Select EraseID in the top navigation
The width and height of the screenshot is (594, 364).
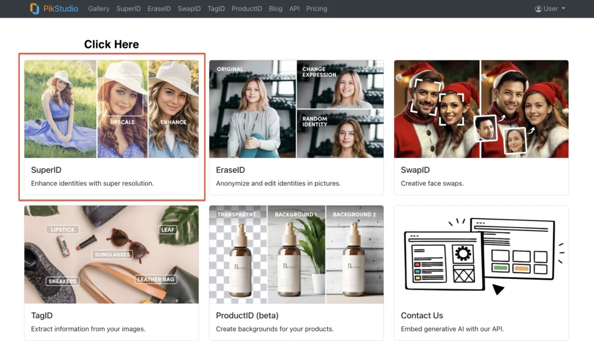(x=159, y=9)
